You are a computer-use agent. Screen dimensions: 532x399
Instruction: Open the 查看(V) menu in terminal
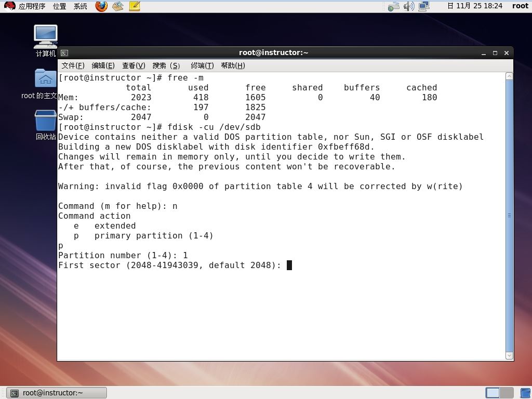(x=134, y=65)
